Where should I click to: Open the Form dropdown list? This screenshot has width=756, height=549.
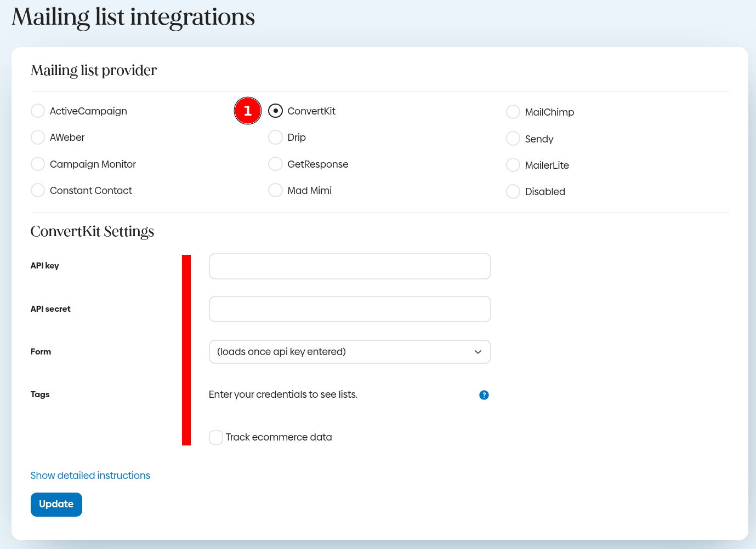pos(350,352)
